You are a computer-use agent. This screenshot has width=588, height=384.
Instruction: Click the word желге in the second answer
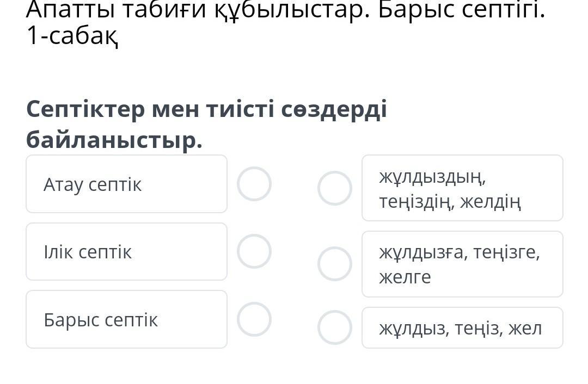pyautogui.click(x=405, y=277)
